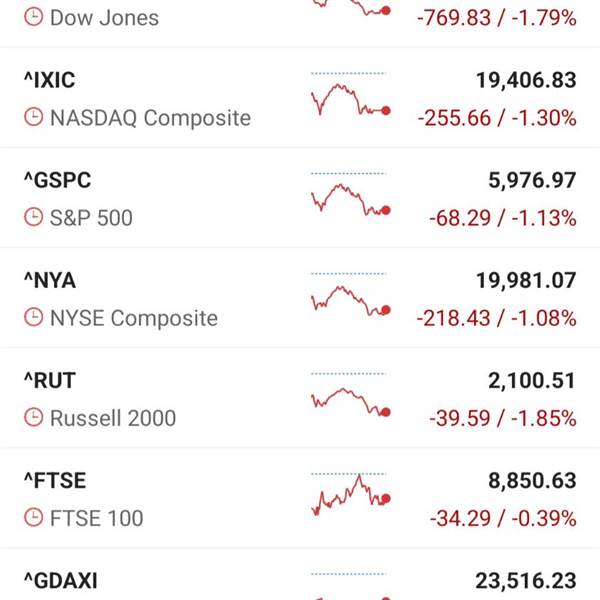The width and height of the screenshot is (600, 600).
Task: Open the ^GSPC sparkline chart
Action: [x=350, y=194]
